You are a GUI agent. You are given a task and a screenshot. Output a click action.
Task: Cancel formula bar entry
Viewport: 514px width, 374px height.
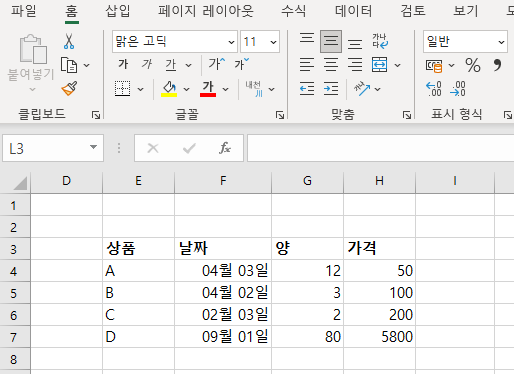(x=153, y=148)
